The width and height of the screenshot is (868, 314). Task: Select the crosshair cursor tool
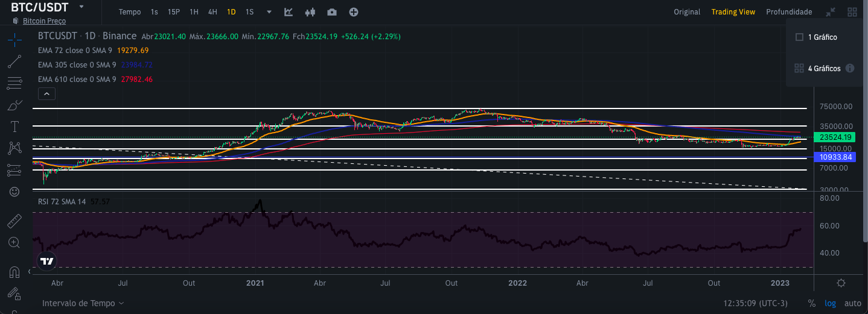click(14, 40)
